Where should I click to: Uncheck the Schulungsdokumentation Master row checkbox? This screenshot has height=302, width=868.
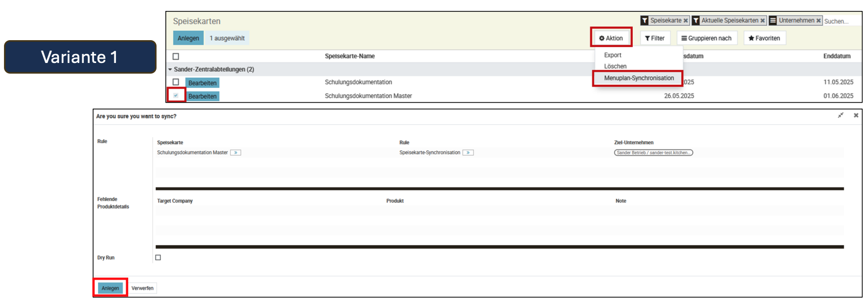(x=176, y=96)
